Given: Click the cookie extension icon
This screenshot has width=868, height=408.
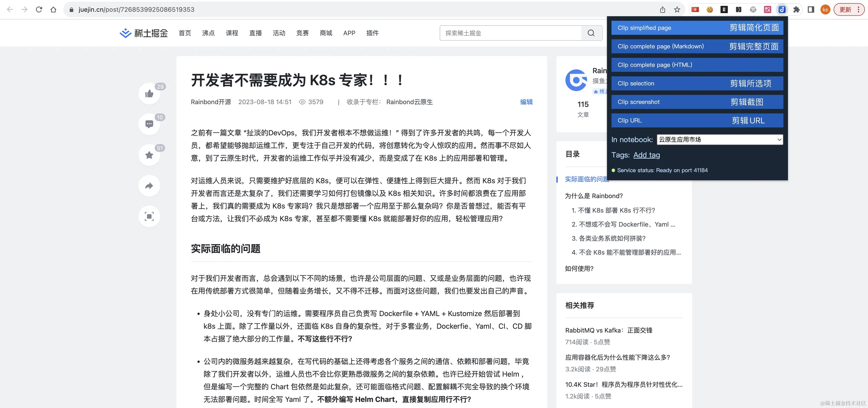Looking at the screenshot, I should (710, 9).
